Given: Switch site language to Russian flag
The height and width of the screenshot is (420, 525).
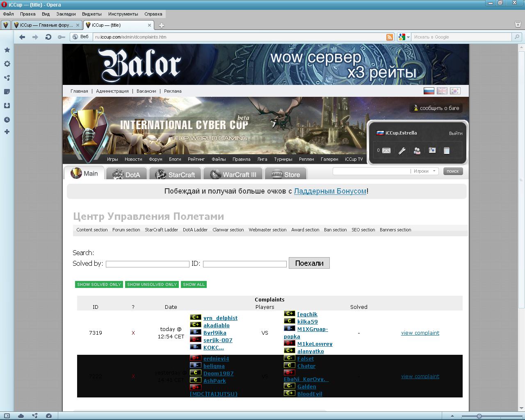Looking at the screenshot, I should [429, 91].
